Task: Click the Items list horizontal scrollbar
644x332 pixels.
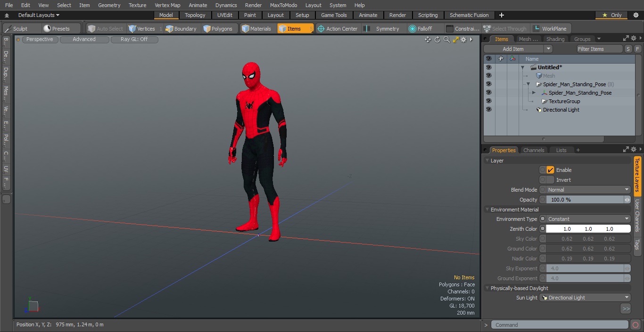Action: (x=544, y=139)
